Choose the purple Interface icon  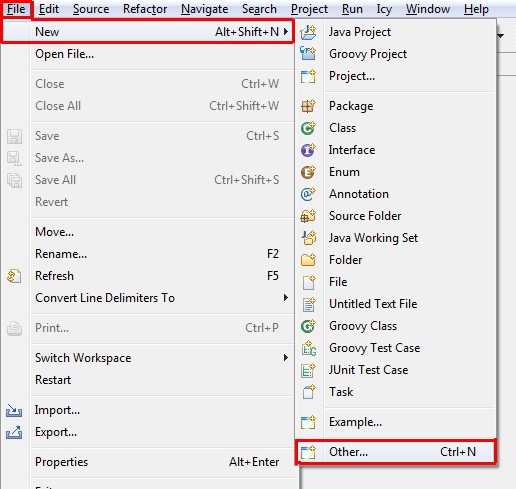308,150
